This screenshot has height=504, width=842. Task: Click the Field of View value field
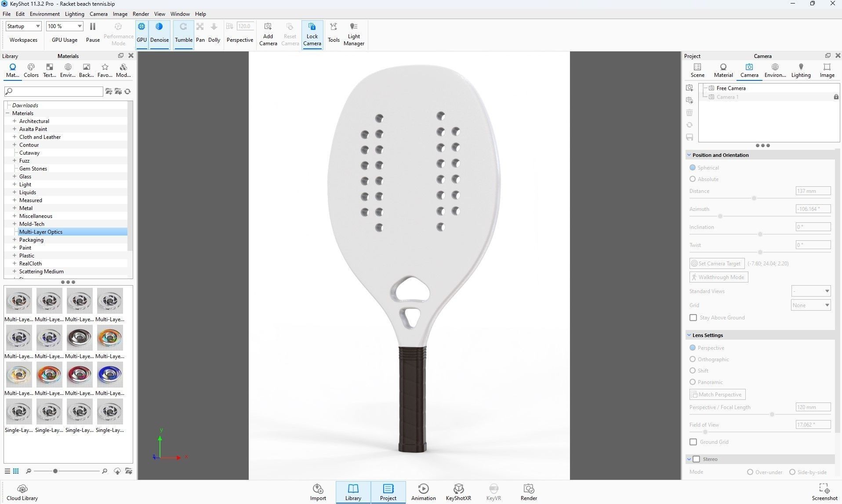pos(813,424)
